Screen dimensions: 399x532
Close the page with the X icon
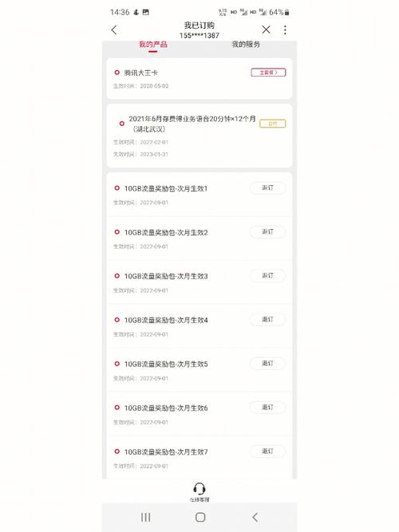coord(267,30)
